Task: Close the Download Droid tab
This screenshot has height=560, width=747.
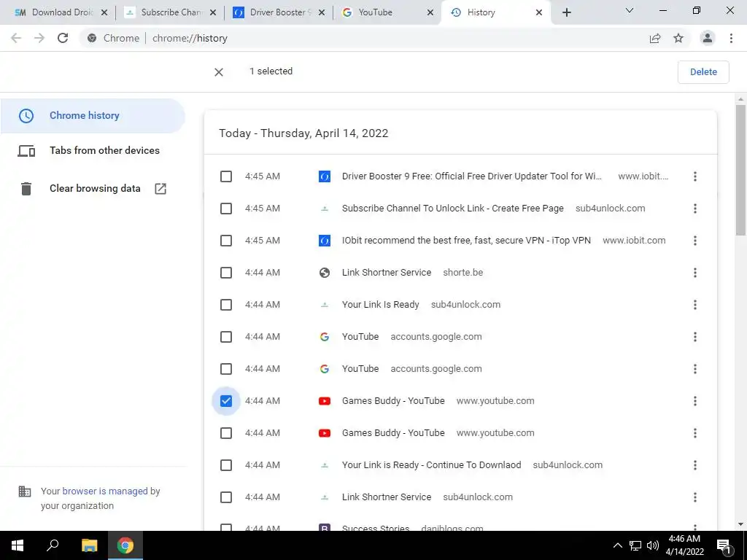Action: pyautogui.click(x=104, y=12)
